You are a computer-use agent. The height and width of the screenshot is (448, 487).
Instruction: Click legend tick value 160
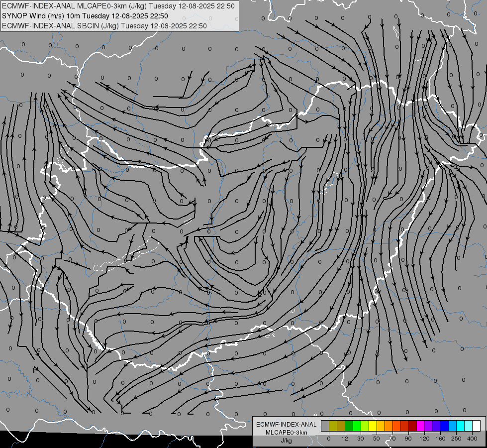(440, 439)
